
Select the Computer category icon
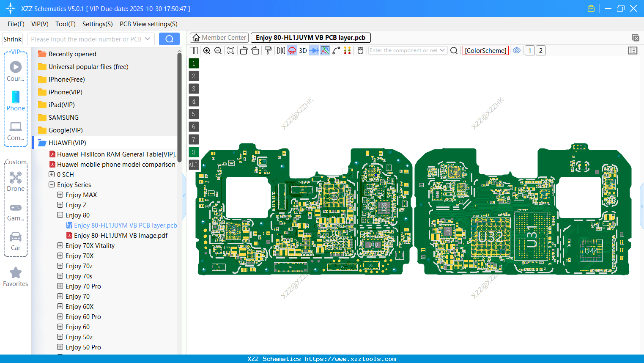click(16, 131)
